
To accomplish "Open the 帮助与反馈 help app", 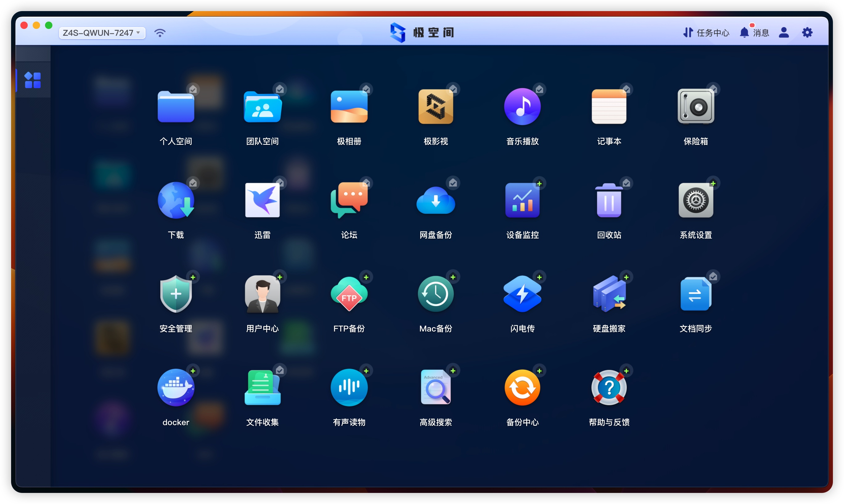I will (x=609, y=388).
